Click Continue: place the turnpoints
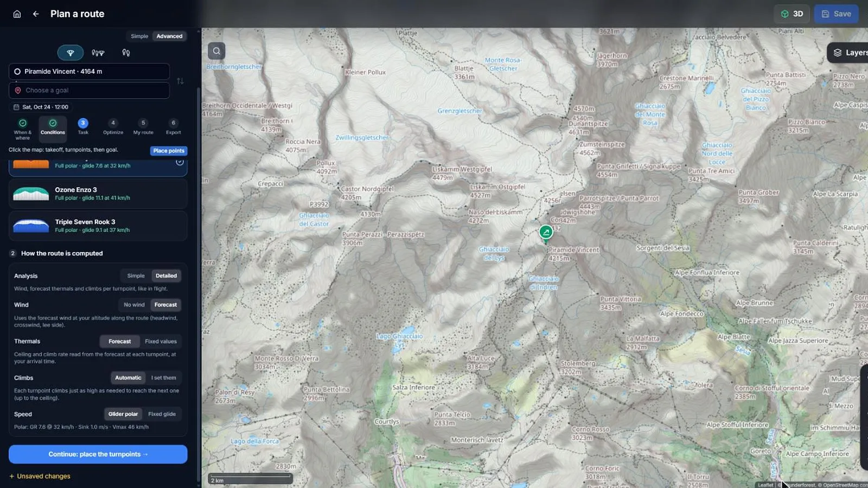The height and width of the screenshot is (488, 868). click(98, 454)
